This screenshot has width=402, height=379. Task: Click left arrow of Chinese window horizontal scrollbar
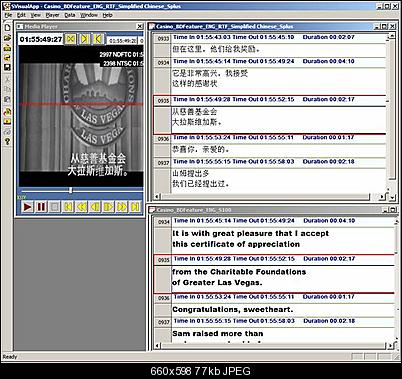coord(157,197)
